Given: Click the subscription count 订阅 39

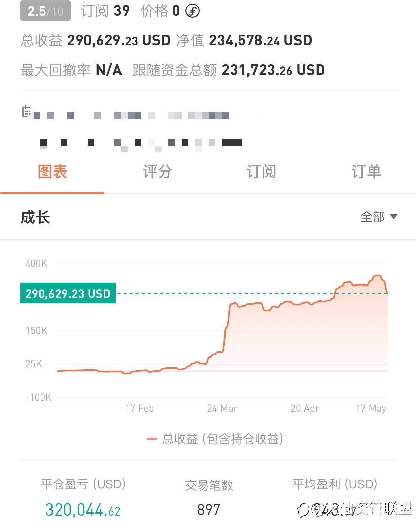Looking at the screenshot, I should pyautogui.click(x=105, y=11).
